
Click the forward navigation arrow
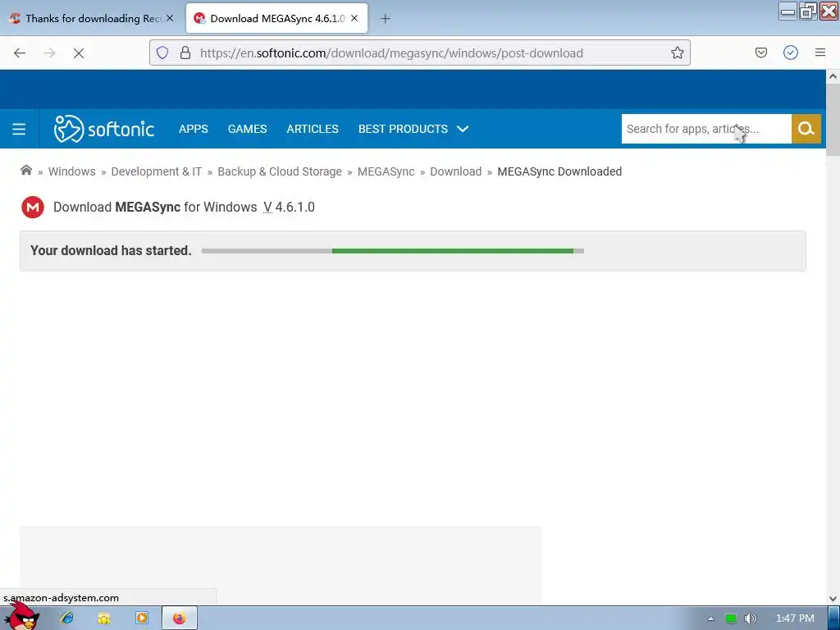coord(49,52)
